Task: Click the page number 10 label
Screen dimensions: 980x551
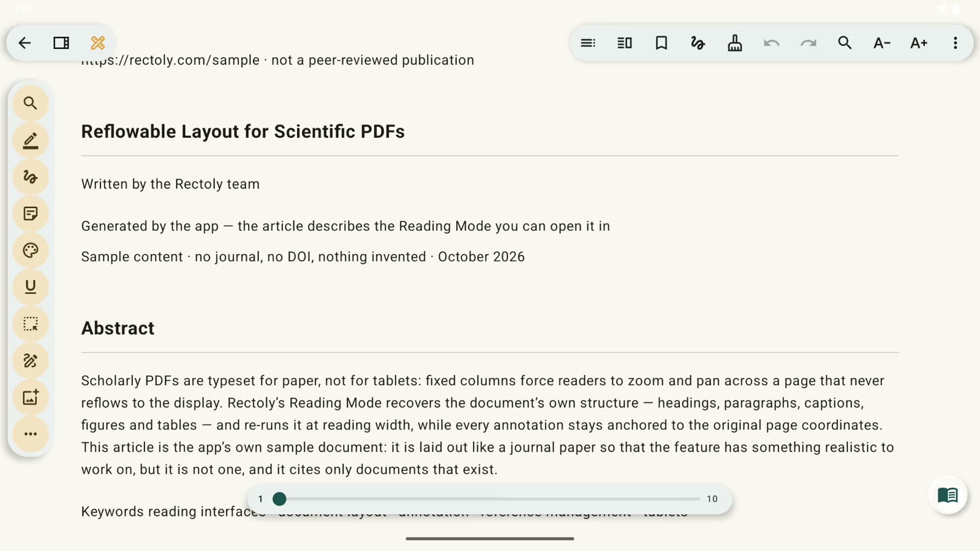Action: (712, 499)
